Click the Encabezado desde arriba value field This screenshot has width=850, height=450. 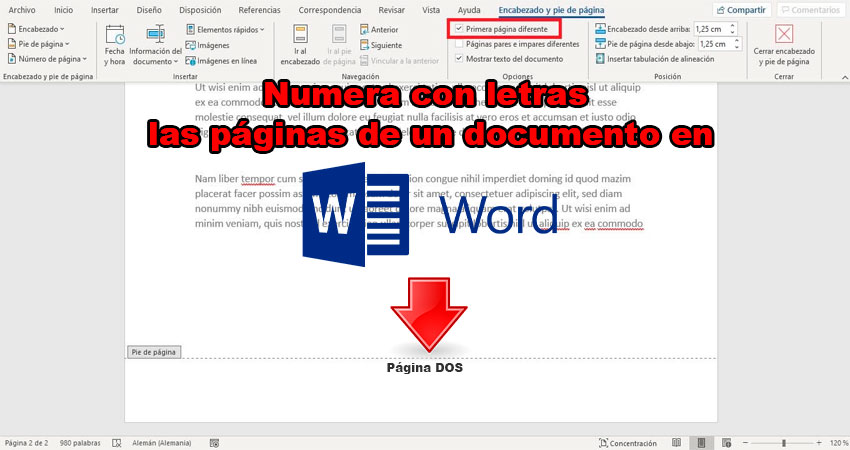(x=711, y=29)
